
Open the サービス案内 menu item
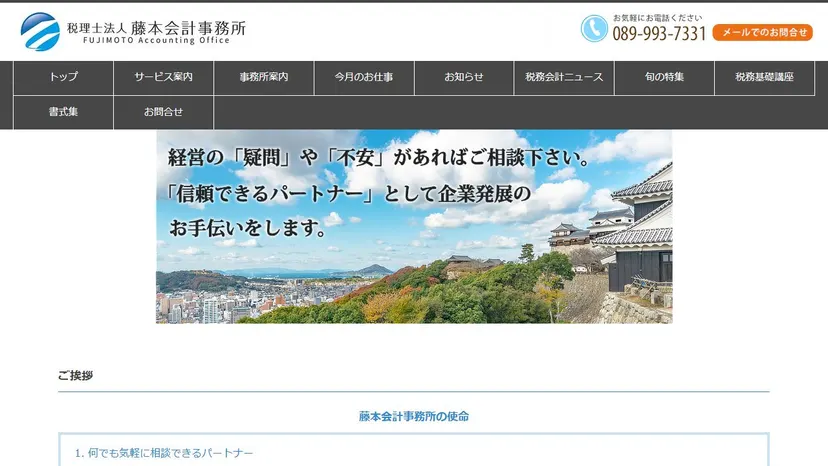click(163, 77)
